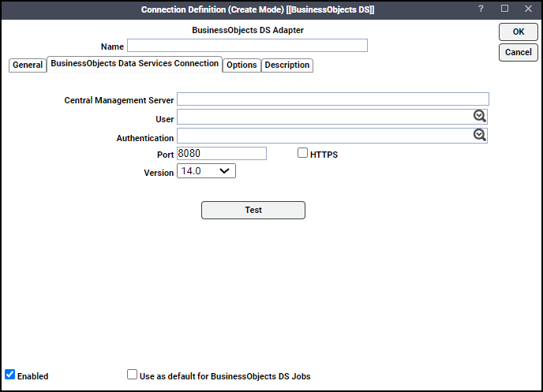
Task: Click the Name label text
Action: point(112,47)
